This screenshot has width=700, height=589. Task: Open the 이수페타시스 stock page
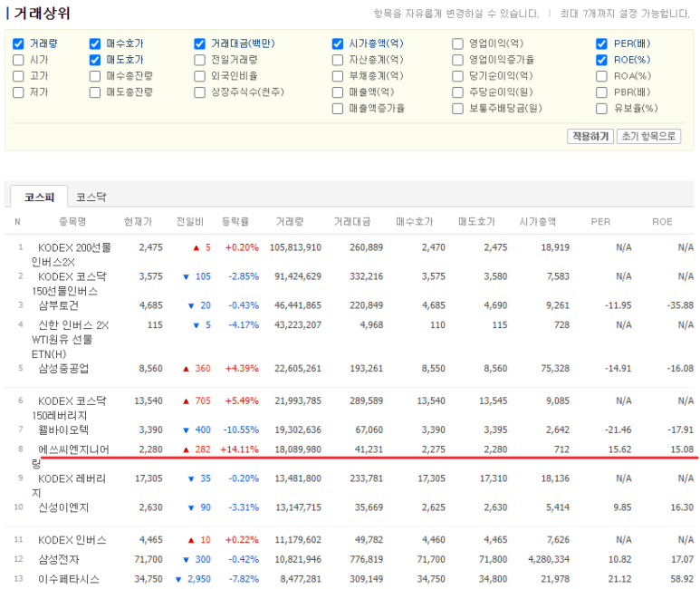tap(69, 579)
